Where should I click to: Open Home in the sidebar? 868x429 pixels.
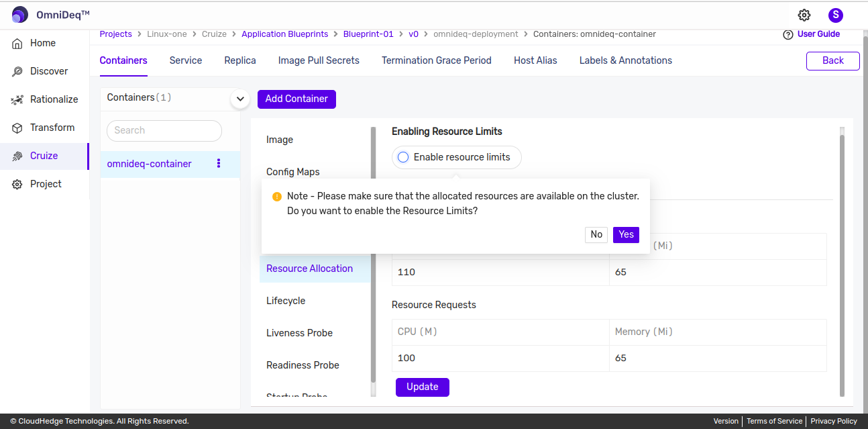43,43
